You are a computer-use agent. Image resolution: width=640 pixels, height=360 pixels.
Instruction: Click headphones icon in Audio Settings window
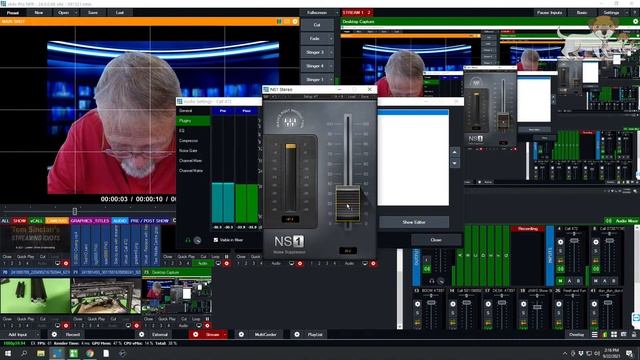pyautogui.click(x=188, y=240)
